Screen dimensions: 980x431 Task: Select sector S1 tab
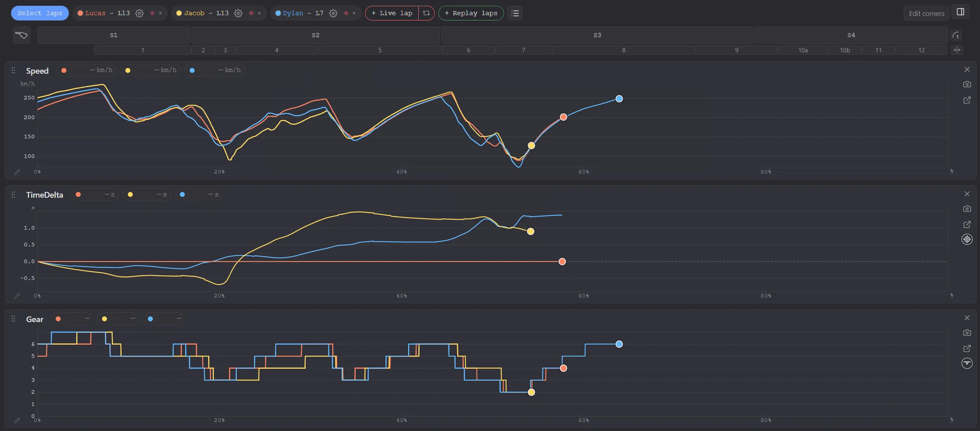tap(114, 35)
